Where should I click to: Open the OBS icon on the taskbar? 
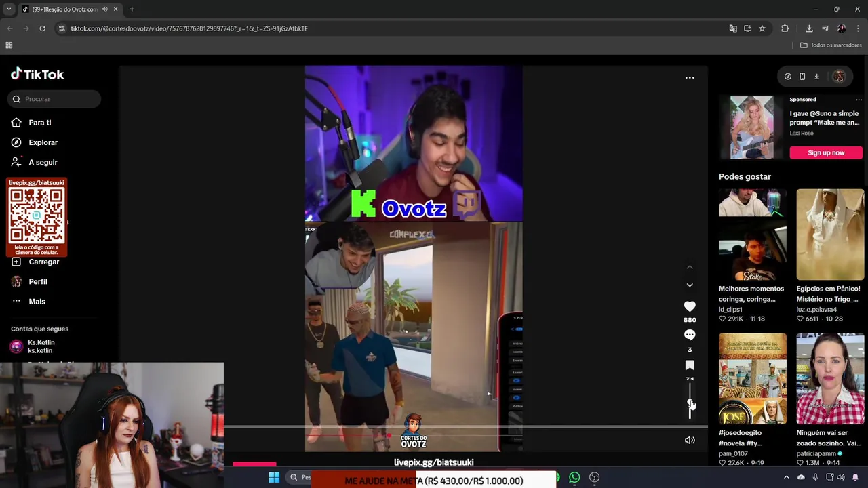[595, 478]
